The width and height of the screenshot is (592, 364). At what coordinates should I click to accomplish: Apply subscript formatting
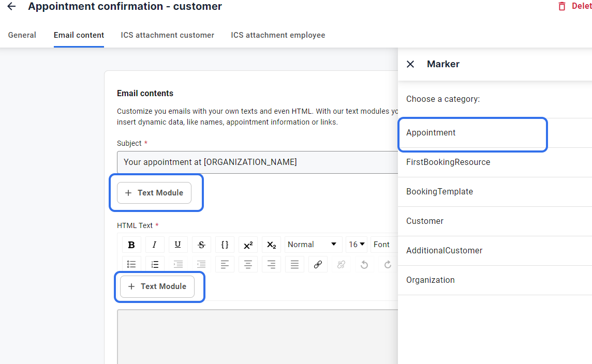click(x=271, y=245)
